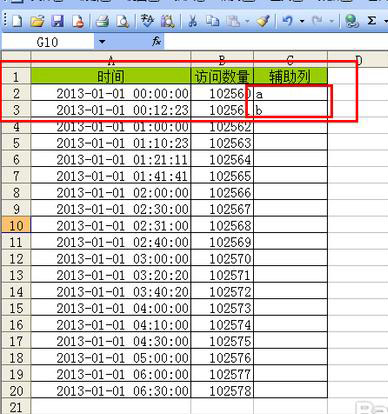Click the 辅助列 header cell
This screenshot has width=388, height=414.
pos(290,76)
